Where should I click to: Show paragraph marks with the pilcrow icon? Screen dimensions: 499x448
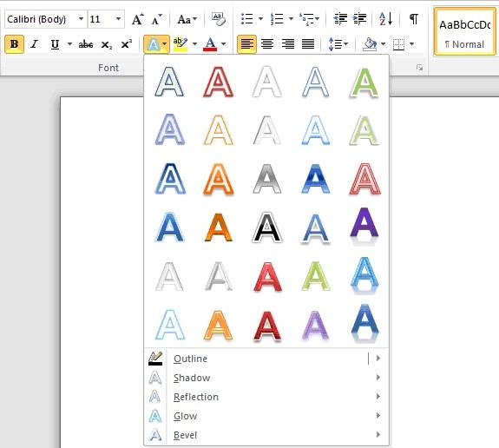[x=413, y=19]
